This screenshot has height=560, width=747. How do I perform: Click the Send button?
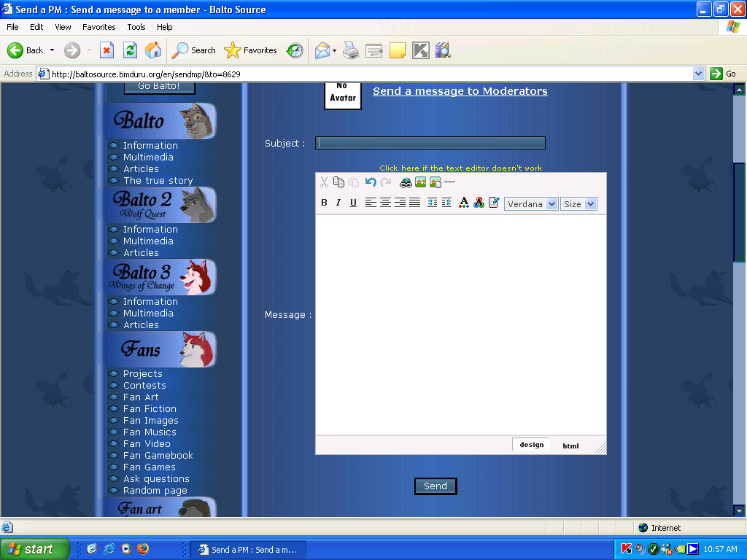[x=436, y=486]
